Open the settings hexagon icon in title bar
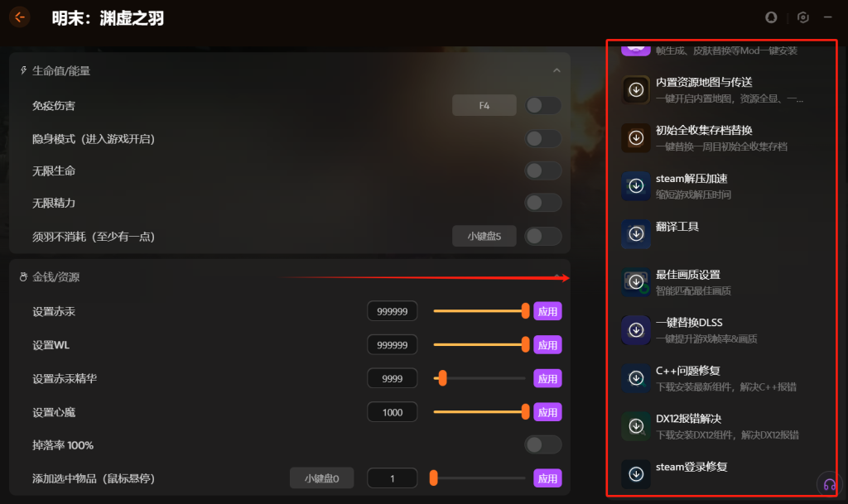 point(803,17)
